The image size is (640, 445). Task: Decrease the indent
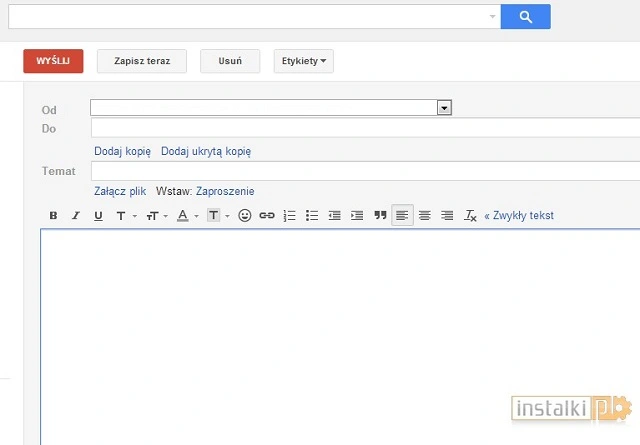(334, 216)
